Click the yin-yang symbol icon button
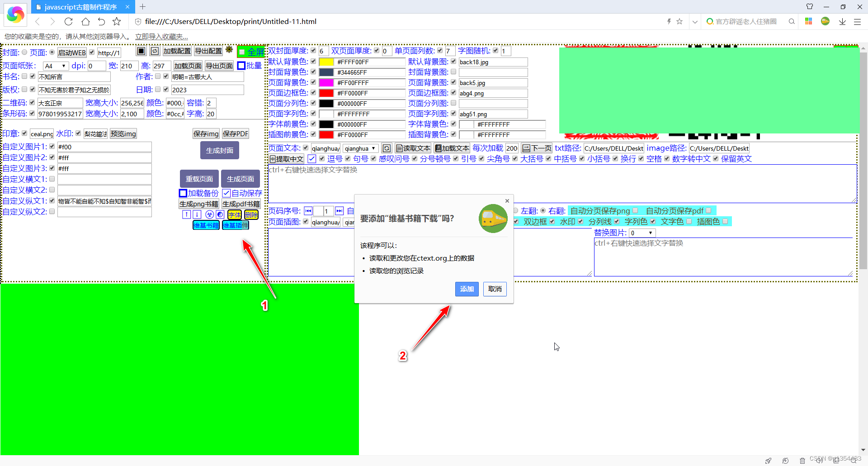The width and height of the screenshot is (868, 466). click(220, 214)
